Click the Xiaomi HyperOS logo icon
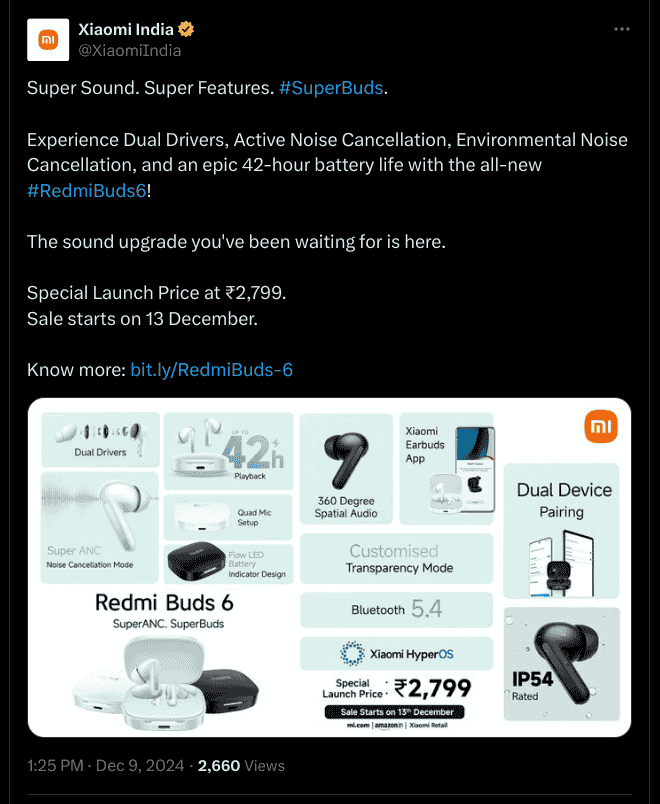Screen dimensions: 660x804 pyautogui.click(x=353, y=653)
